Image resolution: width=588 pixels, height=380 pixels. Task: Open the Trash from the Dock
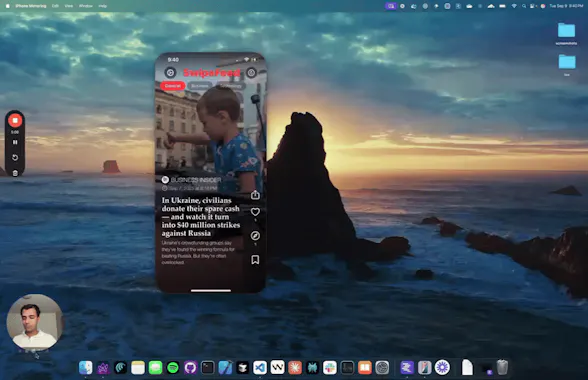502,368
